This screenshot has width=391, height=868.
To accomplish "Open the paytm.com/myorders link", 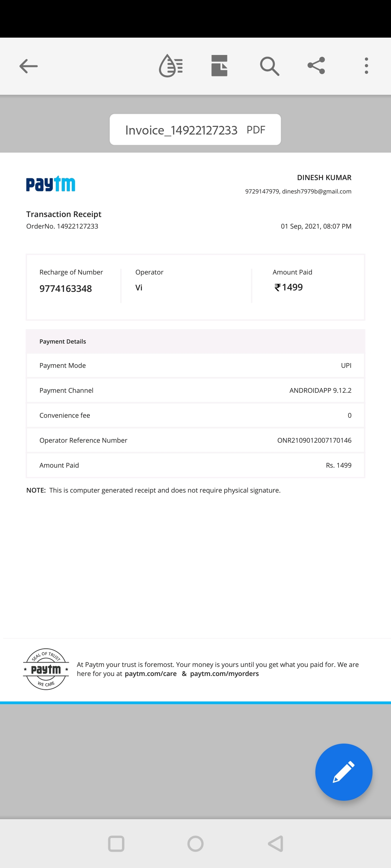I will click(224, 674).
